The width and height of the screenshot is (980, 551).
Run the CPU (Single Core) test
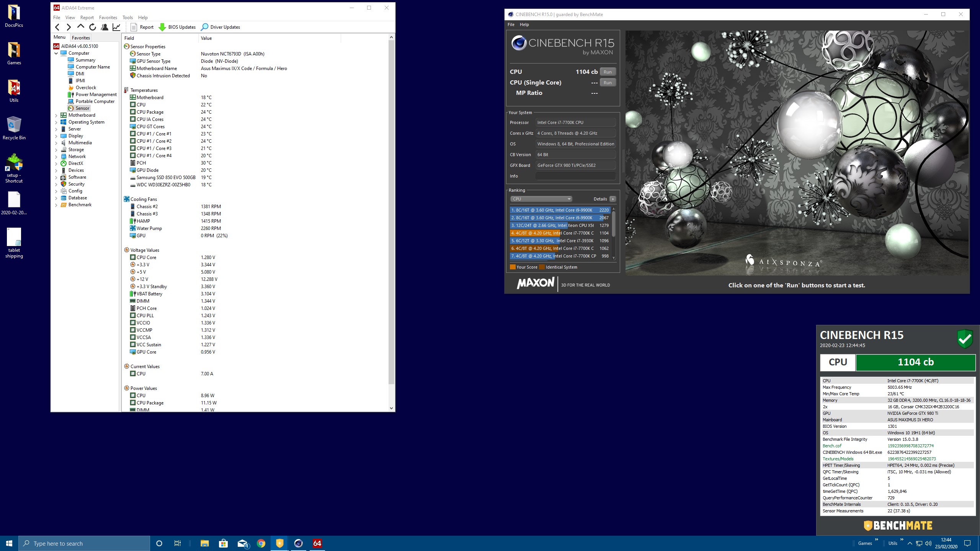(608, 83)
